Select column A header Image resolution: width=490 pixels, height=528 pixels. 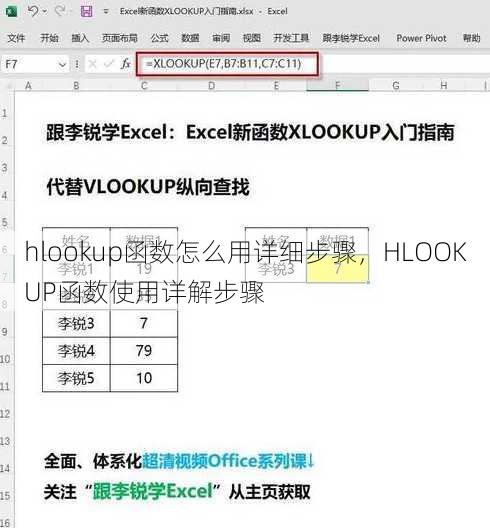click(x=28, y=86)
